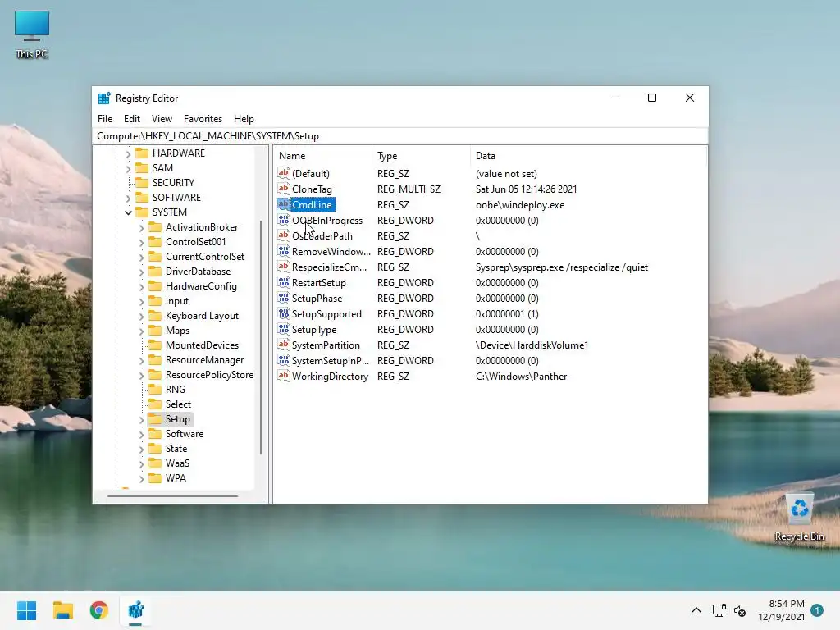840x630 pixels.
Task: Select the ResourcePolicyStore key
Action: 209,375
